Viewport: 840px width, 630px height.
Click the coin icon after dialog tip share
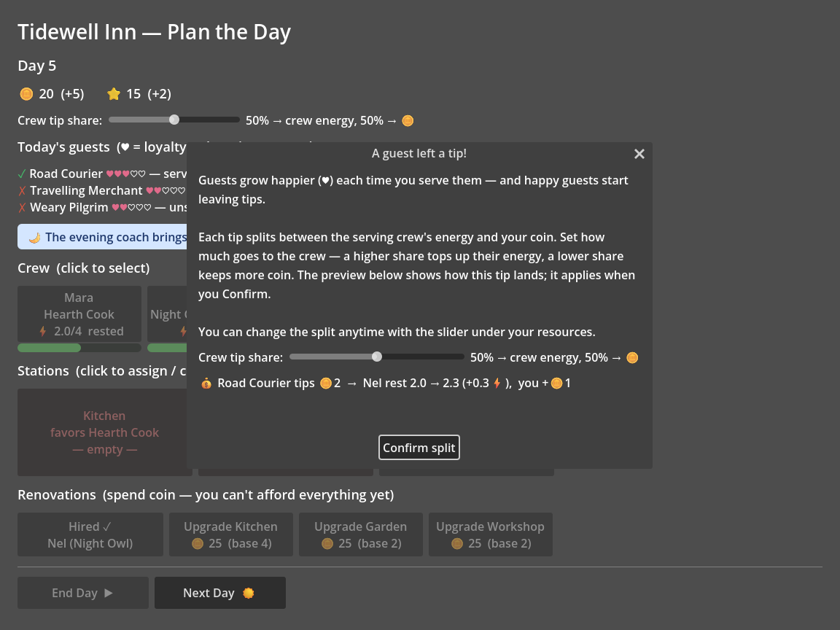click(x=632, y=358)
